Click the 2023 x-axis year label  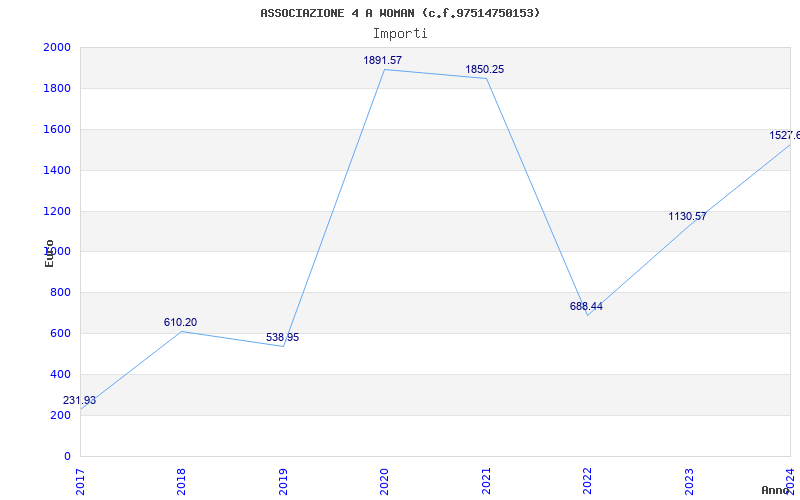click(x=689, y=482)
